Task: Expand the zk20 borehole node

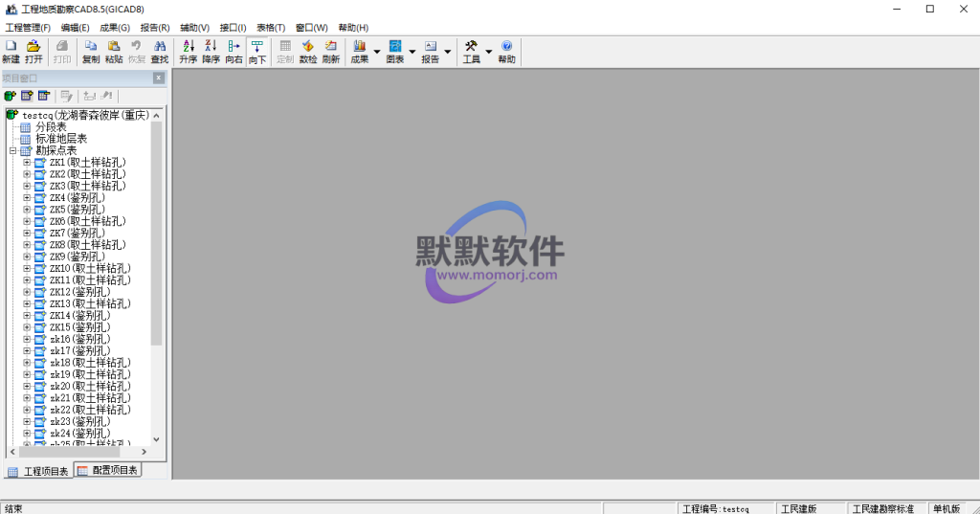Action: click(x=27, y=387)
